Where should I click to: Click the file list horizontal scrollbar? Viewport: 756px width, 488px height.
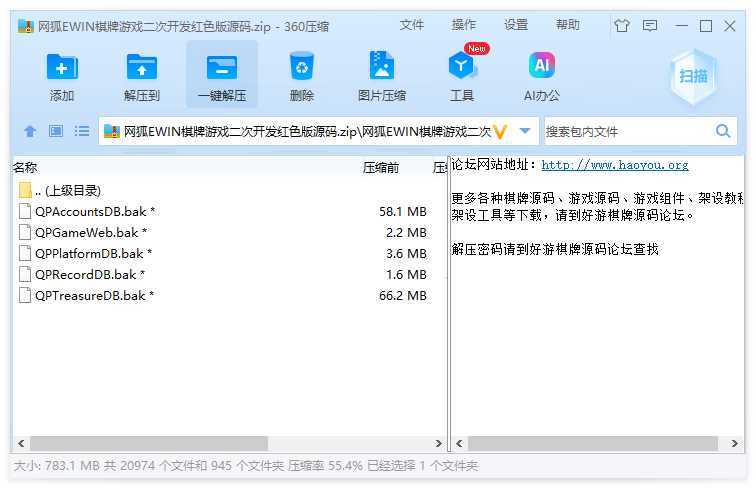148,443
